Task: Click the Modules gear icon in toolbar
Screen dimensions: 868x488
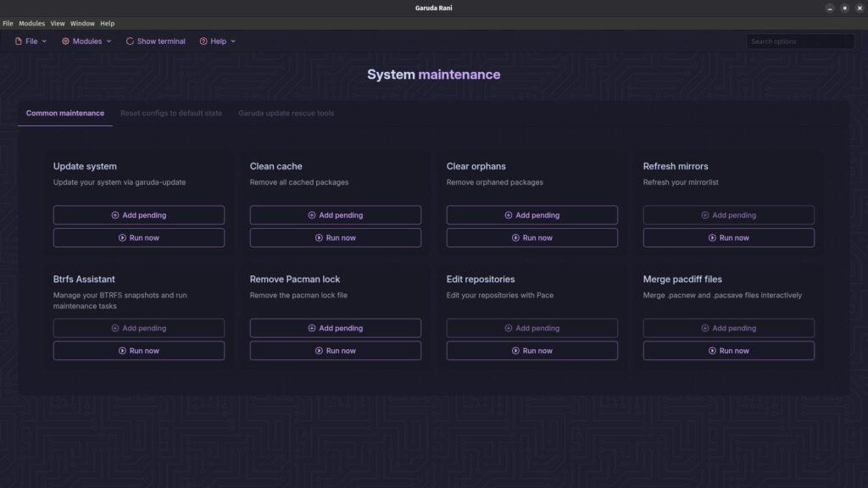Action: coord(65,42)
